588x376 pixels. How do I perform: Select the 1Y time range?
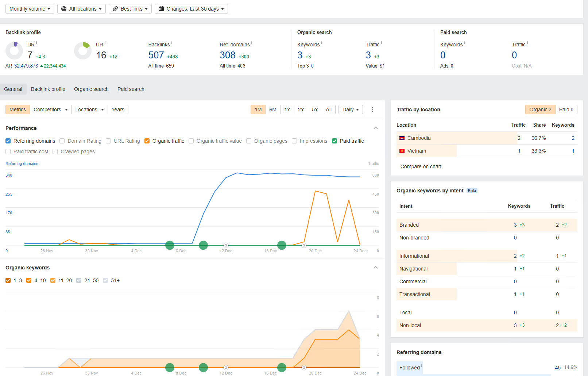287,110
